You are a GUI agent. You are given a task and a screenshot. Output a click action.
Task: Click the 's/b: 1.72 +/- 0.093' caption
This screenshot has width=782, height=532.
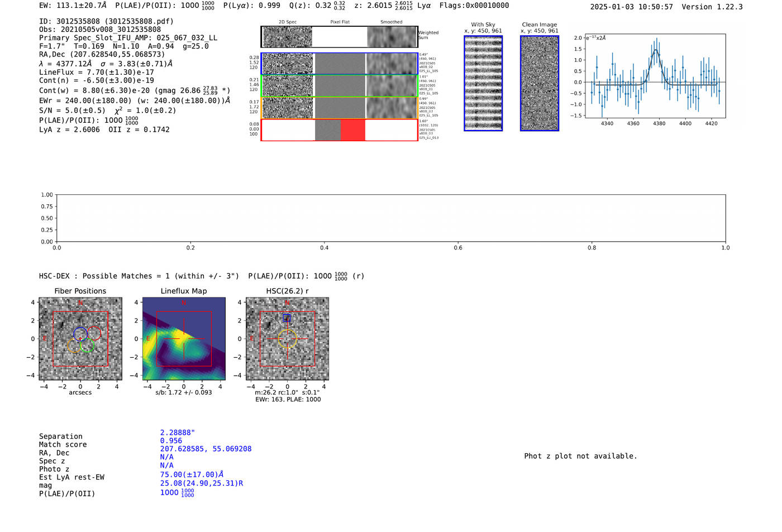tap(184, 392)
